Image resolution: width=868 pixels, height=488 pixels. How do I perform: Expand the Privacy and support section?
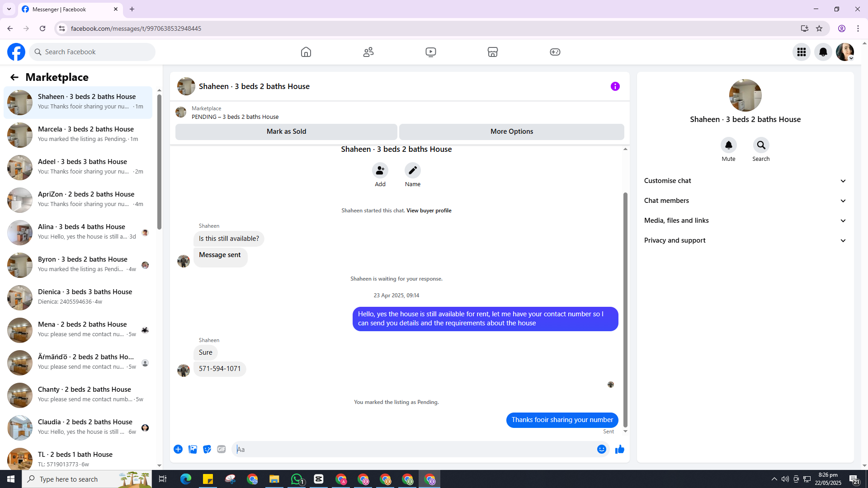coord(745,240)
